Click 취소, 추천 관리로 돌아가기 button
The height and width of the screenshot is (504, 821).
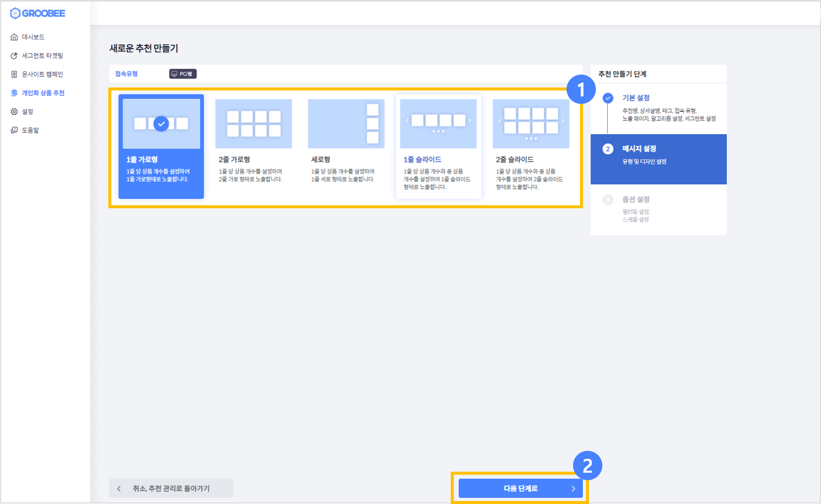click(x=171, y=489)
